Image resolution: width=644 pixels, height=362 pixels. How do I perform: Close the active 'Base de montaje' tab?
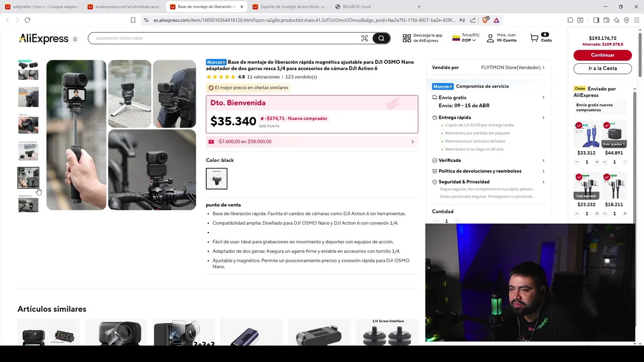[242, 7]
